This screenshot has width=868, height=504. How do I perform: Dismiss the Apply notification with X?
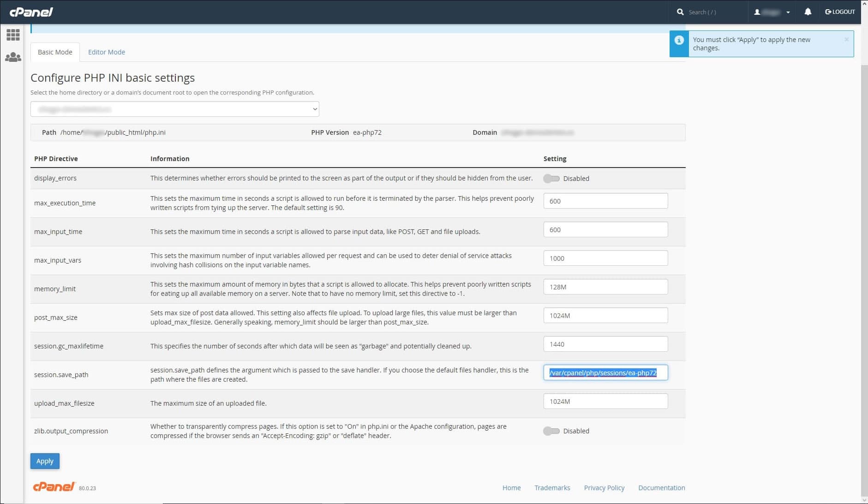coord(846,40)
